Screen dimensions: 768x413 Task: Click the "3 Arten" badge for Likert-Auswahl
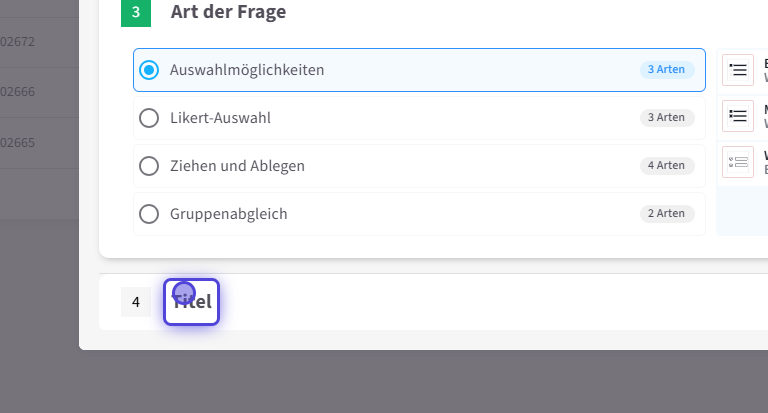coord(666,118)
